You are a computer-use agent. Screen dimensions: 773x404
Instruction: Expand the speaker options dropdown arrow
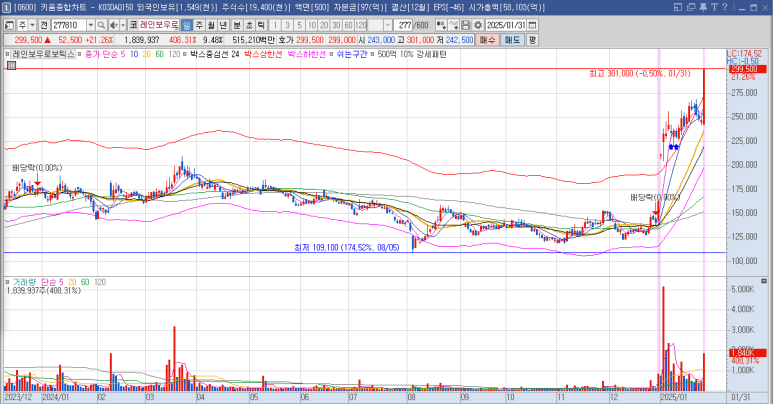click(x=123, y=25)
